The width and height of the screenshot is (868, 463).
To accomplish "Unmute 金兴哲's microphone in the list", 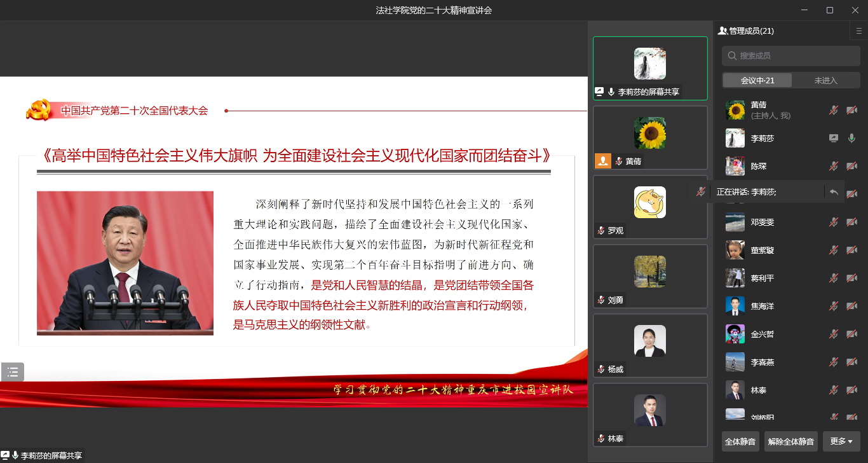I will 834,334.
